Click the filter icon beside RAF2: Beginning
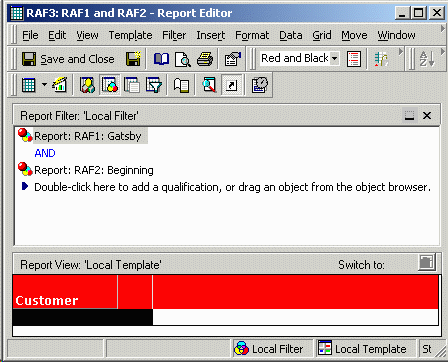 coord(25,169)
